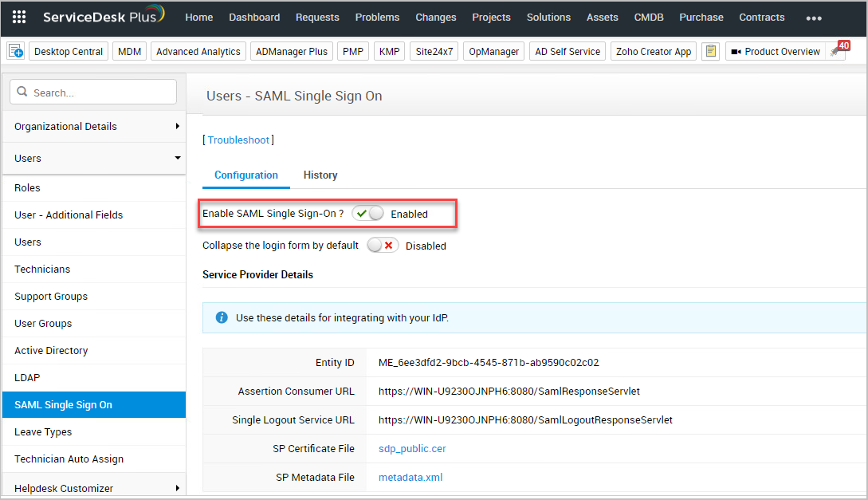This screenshot has height=500, width=868.
Task: Open the Home menu
Action: 198,18
